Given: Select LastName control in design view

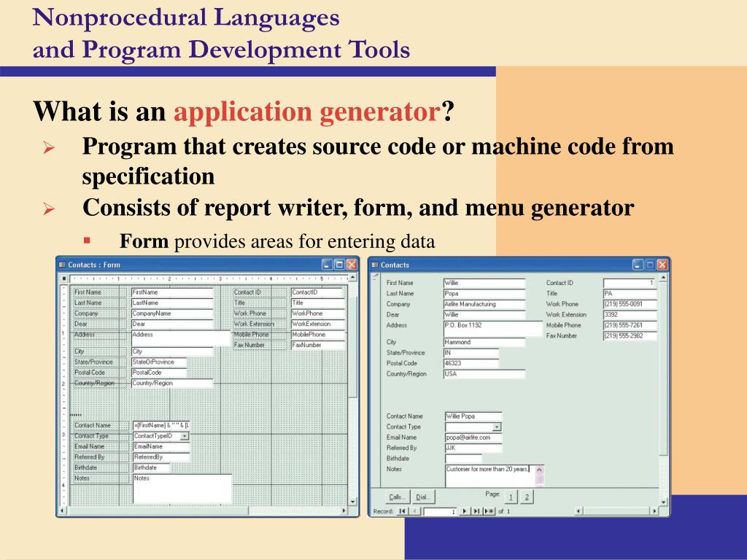Looking at the screenshot, I should pyautogui.click(x=172, y=303).
